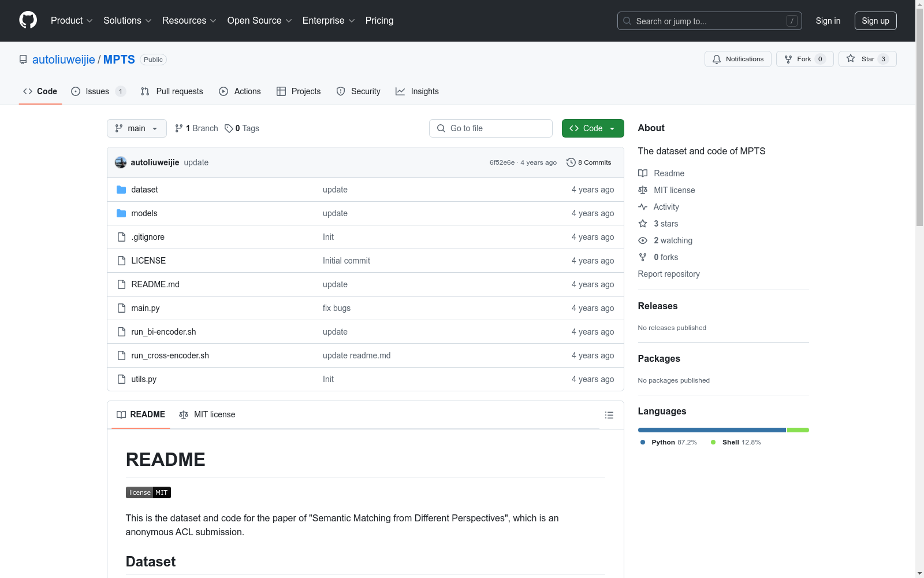The height and width of the screenshot is (578, 924).
Task: Open the autoliuweijie owner link
Action: pyautogui.click(x=64, y=60)
